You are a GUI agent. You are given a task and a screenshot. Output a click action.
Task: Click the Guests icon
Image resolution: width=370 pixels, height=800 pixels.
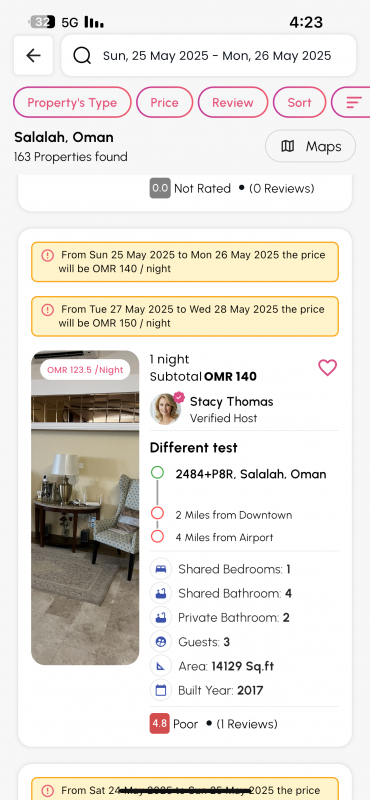point(161,642)
